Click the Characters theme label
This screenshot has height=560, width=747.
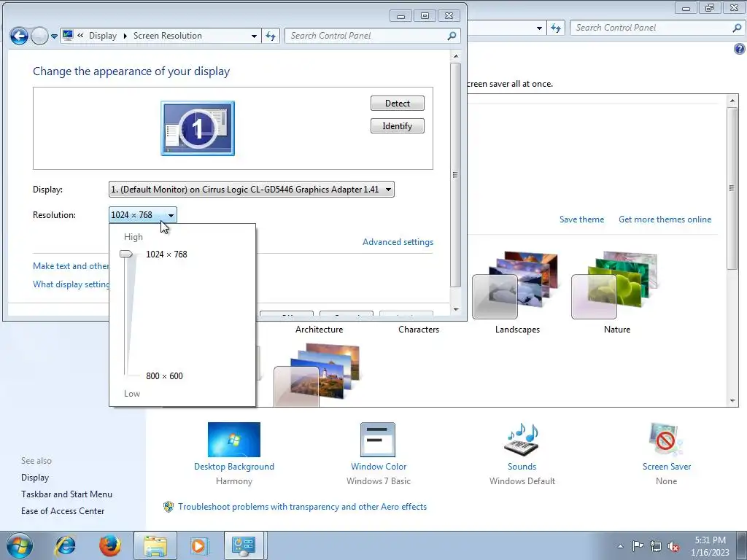(419, 330)
